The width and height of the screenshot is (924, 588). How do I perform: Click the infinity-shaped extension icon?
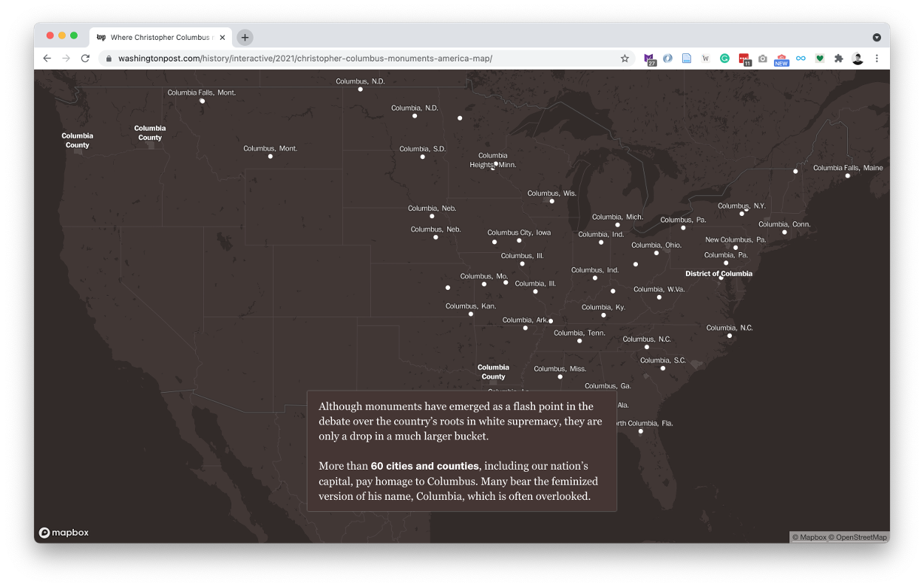click(800, 58)
